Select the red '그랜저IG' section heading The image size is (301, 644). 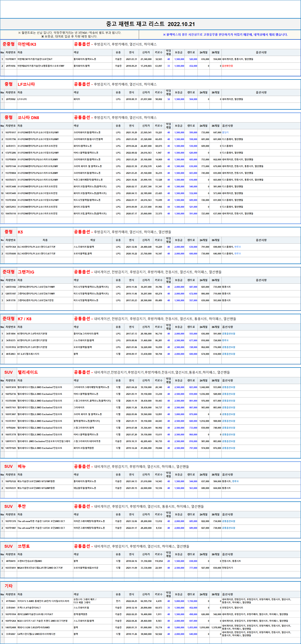(x=26, y=272)
